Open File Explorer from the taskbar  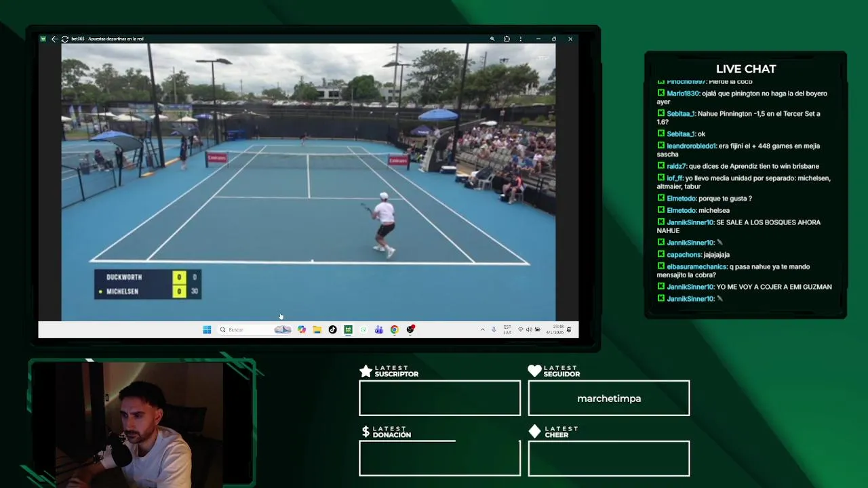[x=317, y=329]
